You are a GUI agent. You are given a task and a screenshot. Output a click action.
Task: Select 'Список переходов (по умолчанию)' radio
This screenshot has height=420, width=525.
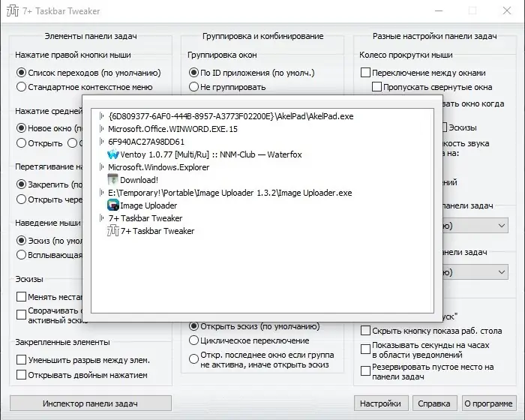(21, 72)
